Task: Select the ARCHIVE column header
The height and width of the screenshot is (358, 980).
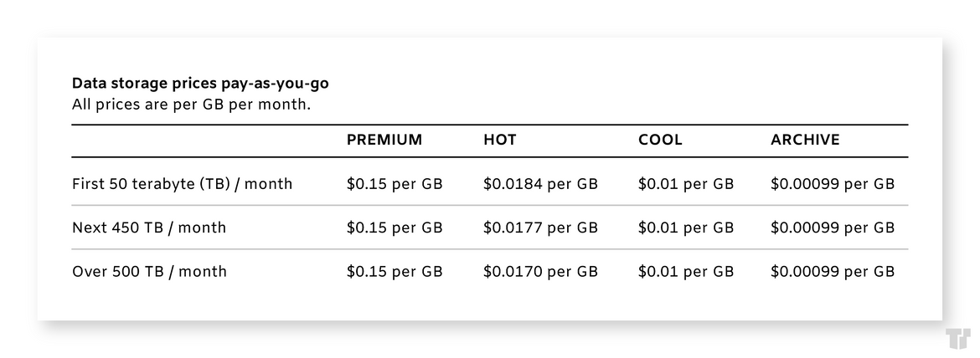Action: coord(805,140)
